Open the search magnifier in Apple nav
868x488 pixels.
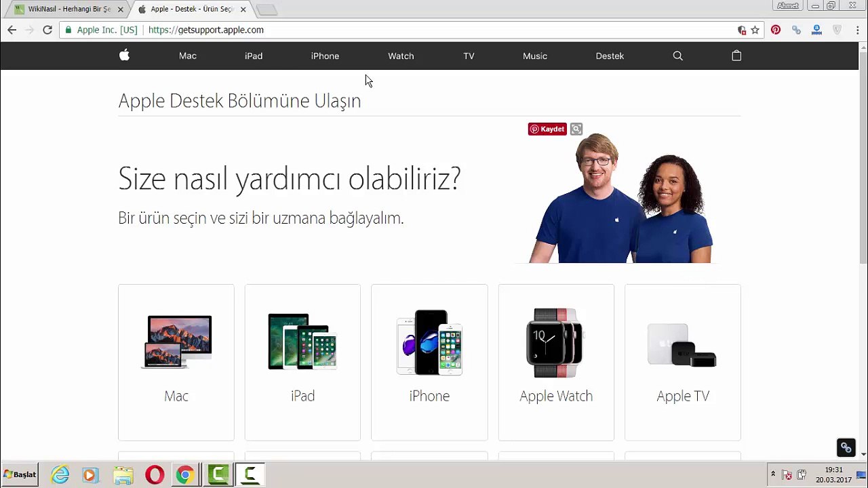pos(677,56)
